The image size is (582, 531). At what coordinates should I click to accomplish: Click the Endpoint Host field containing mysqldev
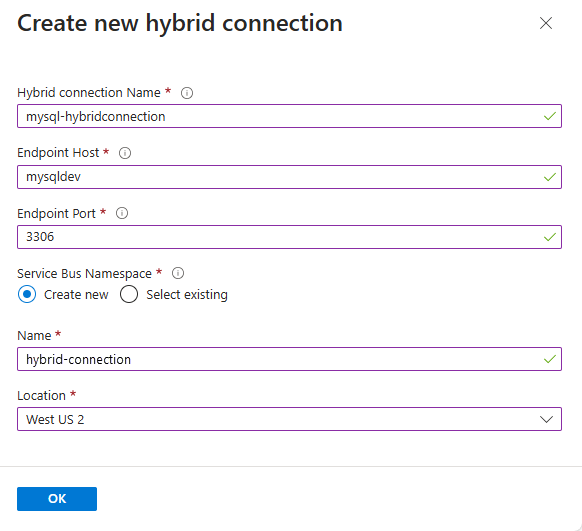[x=289, y=177]
